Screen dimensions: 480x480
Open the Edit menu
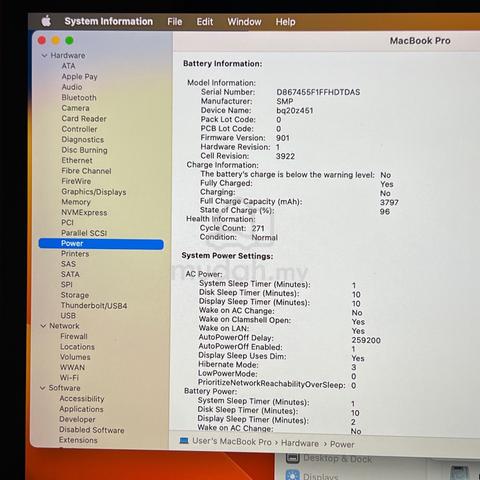(205, 22)
